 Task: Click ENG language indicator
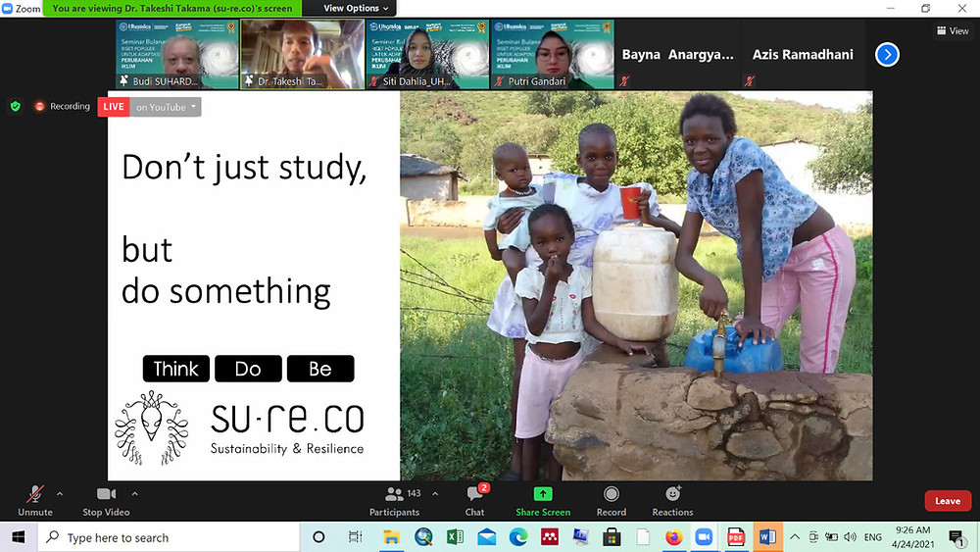click(x=872, y=537)
